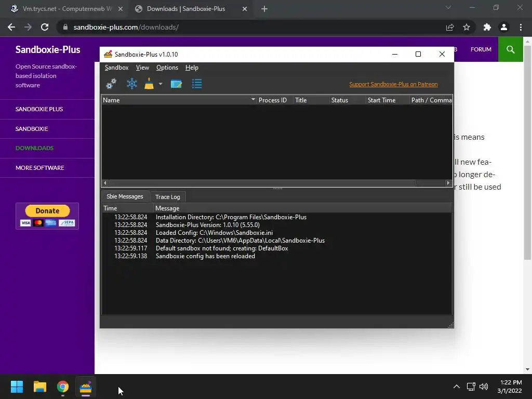Open File Explorer from taskbar
The width and height of the screenshot is (532, 399).
39,387
